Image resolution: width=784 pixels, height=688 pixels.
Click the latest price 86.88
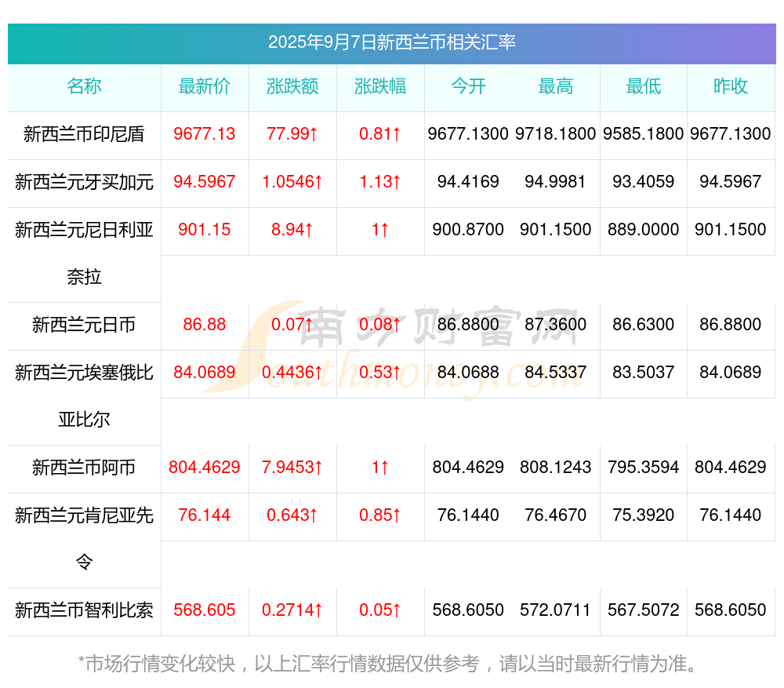205,324
